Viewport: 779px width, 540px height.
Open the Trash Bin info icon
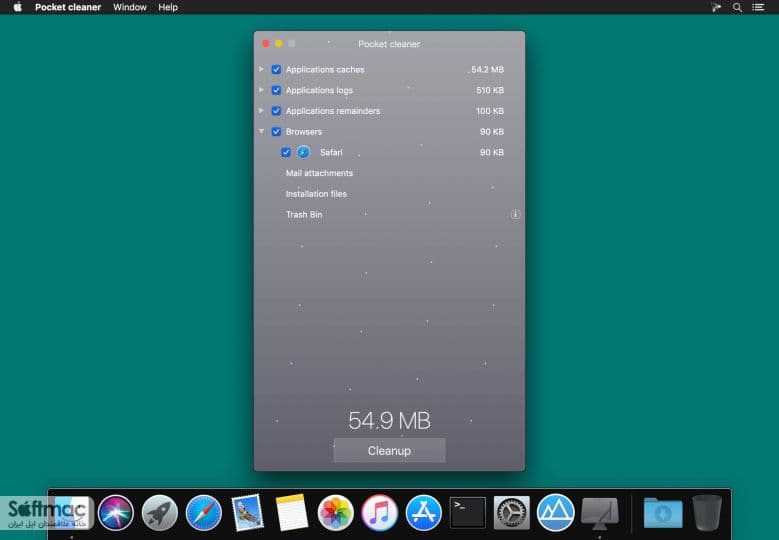pos(515,215)
